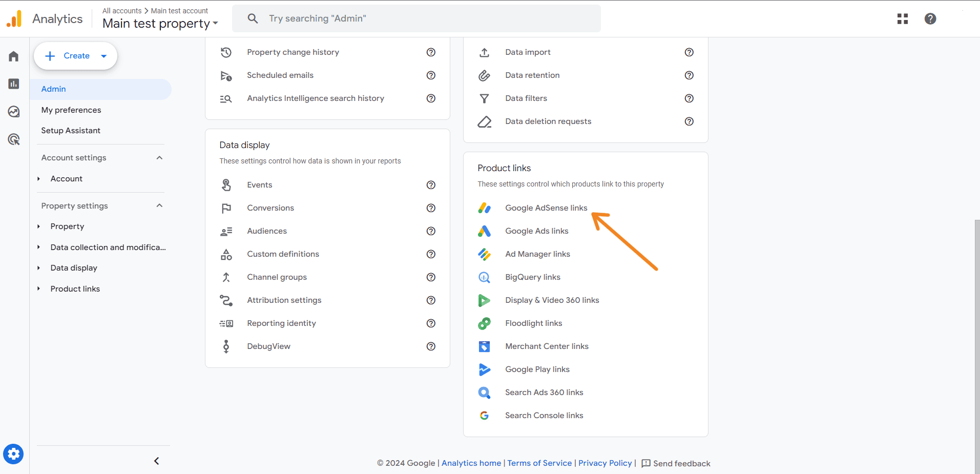This screenshot has width=980, height=474.
Task: Click help icon beside Data retention
Action: 690,75
